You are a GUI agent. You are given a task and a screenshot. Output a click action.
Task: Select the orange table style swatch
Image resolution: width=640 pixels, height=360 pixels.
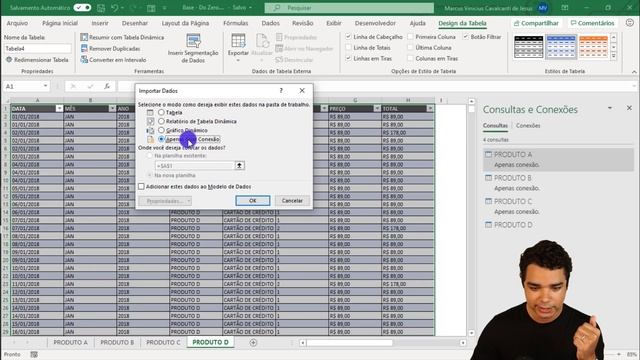click(x=593, y=47)
